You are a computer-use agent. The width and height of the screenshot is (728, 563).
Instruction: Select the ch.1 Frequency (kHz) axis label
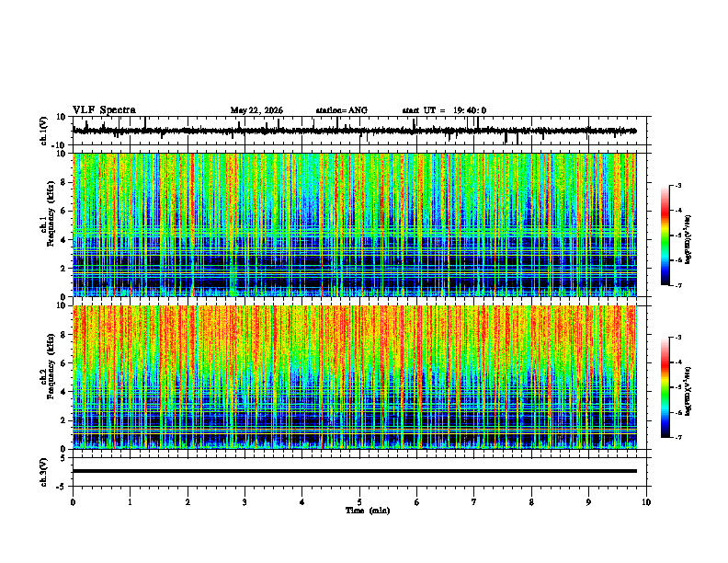48,224
